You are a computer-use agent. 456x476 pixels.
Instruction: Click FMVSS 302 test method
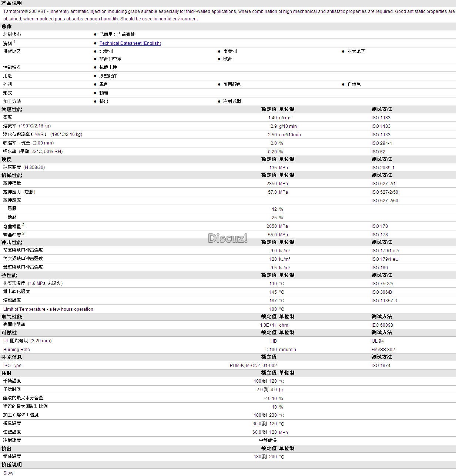point(383,350)
